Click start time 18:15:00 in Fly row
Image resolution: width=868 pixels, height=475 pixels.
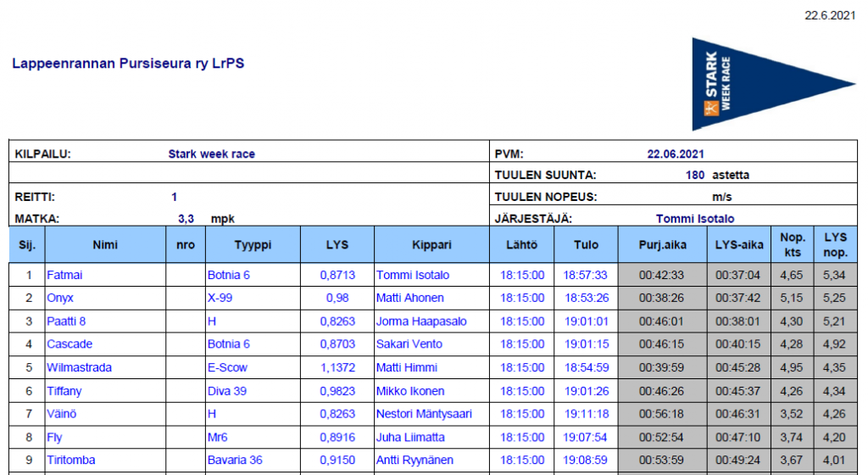pyautogui.click(x=522, y=438)
